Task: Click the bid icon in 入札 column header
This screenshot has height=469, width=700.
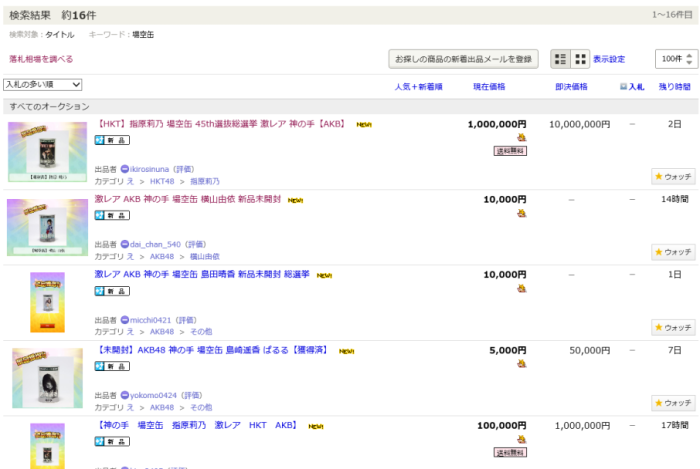Action: (x=624, y=87)
